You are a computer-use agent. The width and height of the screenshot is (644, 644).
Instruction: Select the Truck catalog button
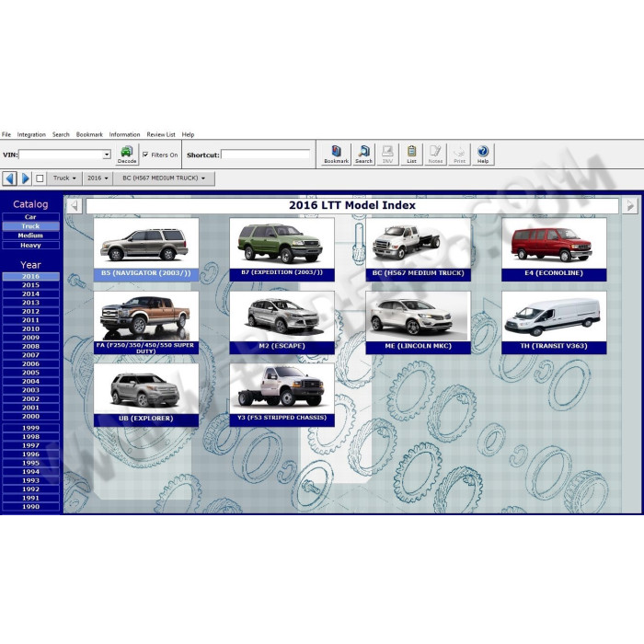tap(30, 226)
